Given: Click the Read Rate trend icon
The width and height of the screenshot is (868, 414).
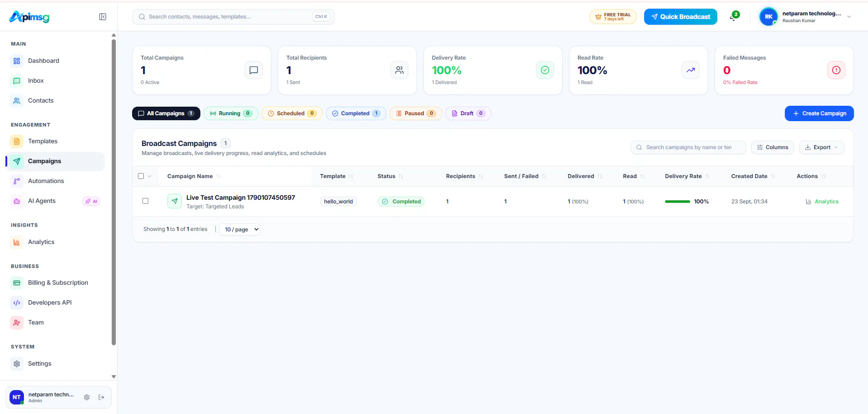Looking at the screenshot, I should [x=691, y=70].
